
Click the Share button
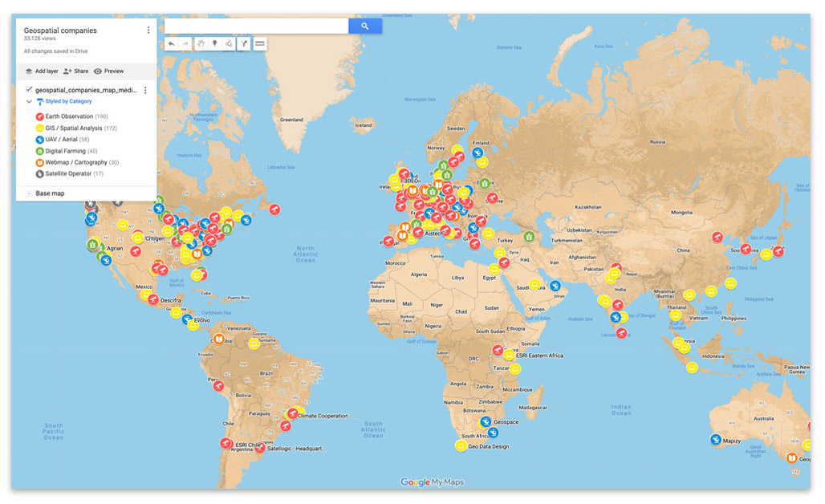75,71
